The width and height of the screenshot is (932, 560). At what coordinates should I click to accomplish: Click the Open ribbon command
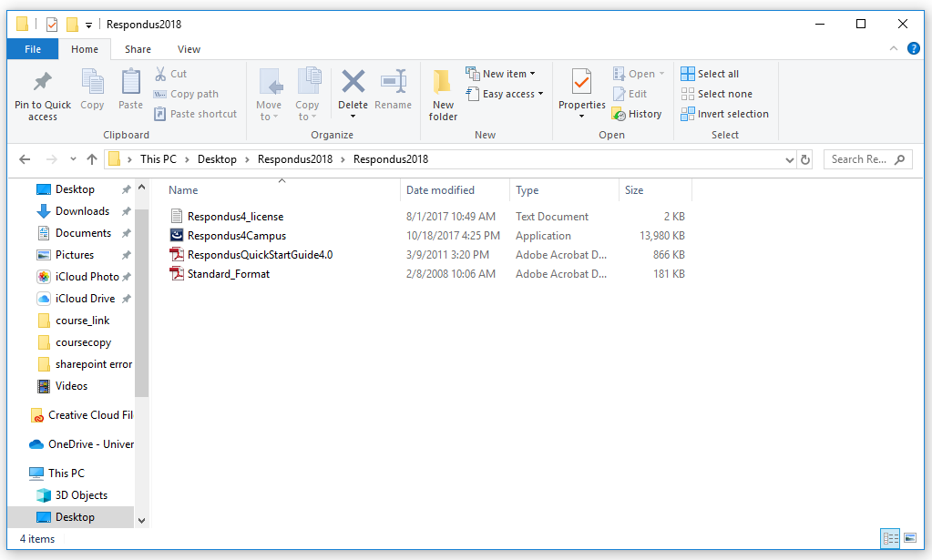(x=639, y=74)
